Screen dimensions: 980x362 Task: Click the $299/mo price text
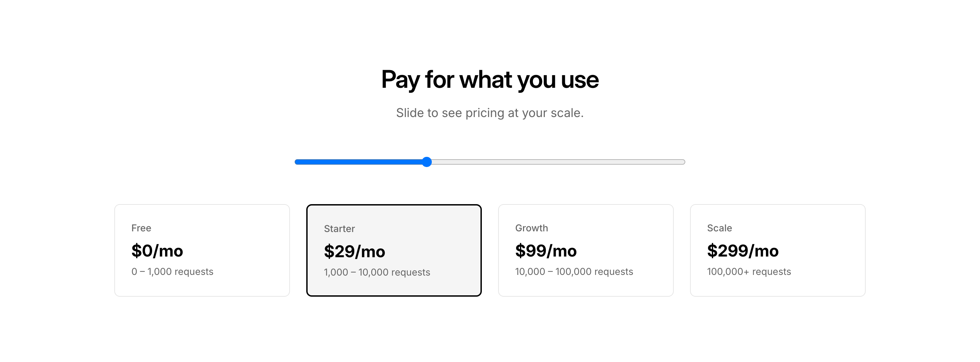tap(742, 251)
